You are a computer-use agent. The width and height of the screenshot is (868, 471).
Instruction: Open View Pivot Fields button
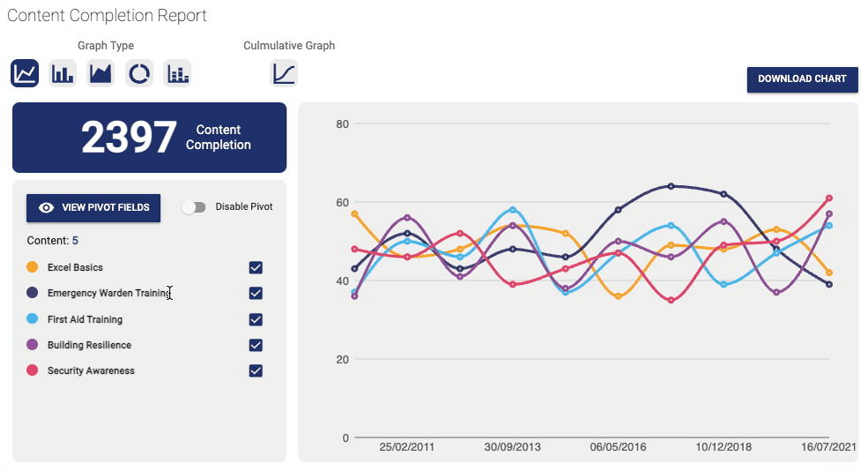point(93,208)
